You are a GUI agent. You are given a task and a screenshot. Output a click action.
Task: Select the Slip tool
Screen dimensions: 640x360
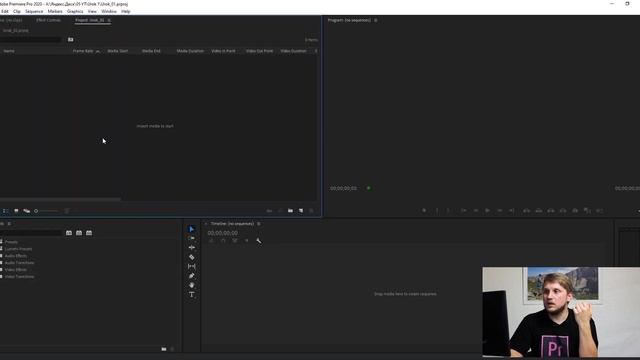point(191,267)
